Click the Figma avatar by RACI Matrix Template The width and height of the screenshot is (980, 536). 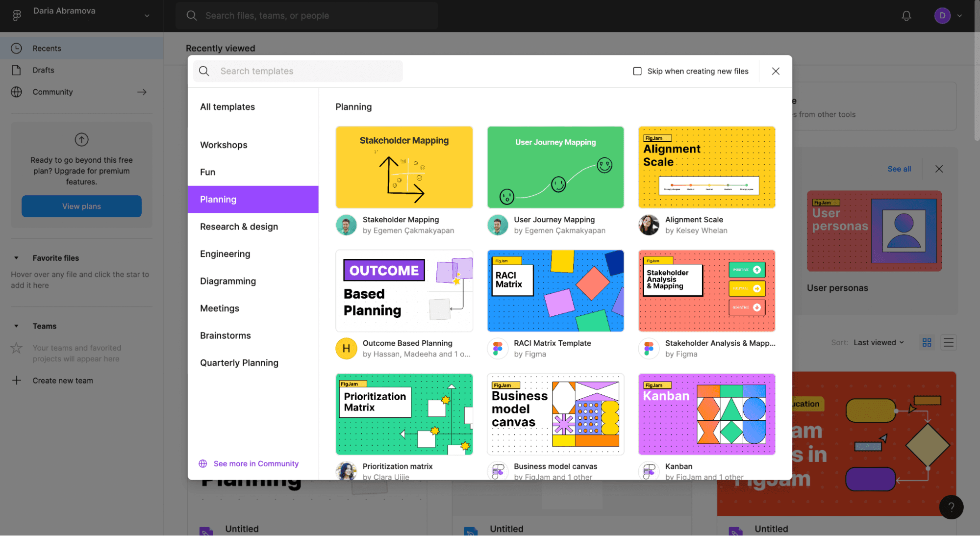498,349
